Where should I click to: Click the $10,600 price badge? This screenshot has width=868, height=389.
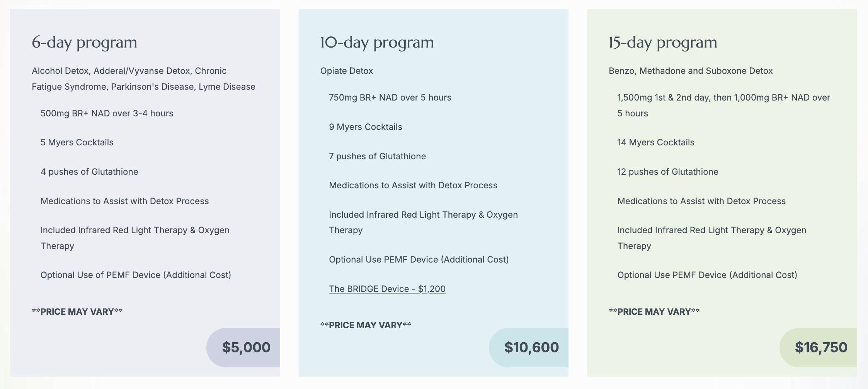531,347
